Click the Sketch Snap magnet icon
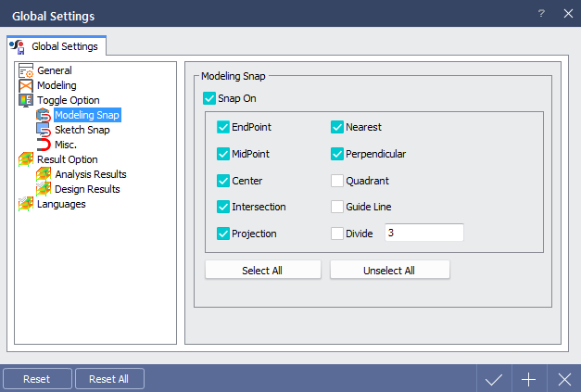 [44, 130]
